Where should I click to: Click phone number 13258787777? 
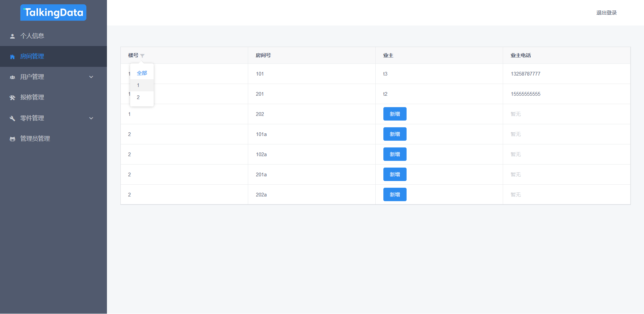(x=526, y=74)
